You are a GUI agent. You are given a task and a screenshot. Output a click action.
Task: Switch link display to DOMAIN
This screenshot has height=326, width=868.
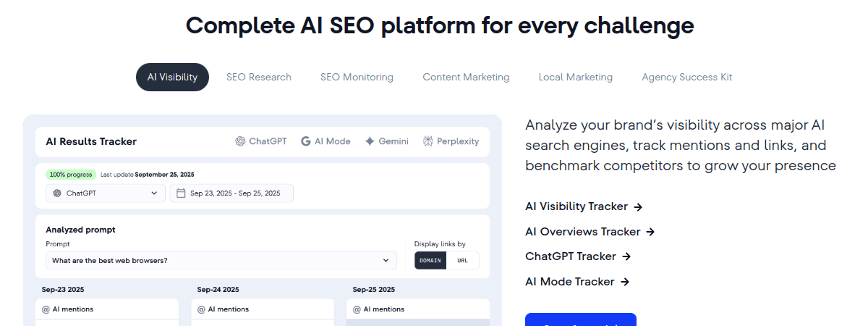[x=430, y=261]
